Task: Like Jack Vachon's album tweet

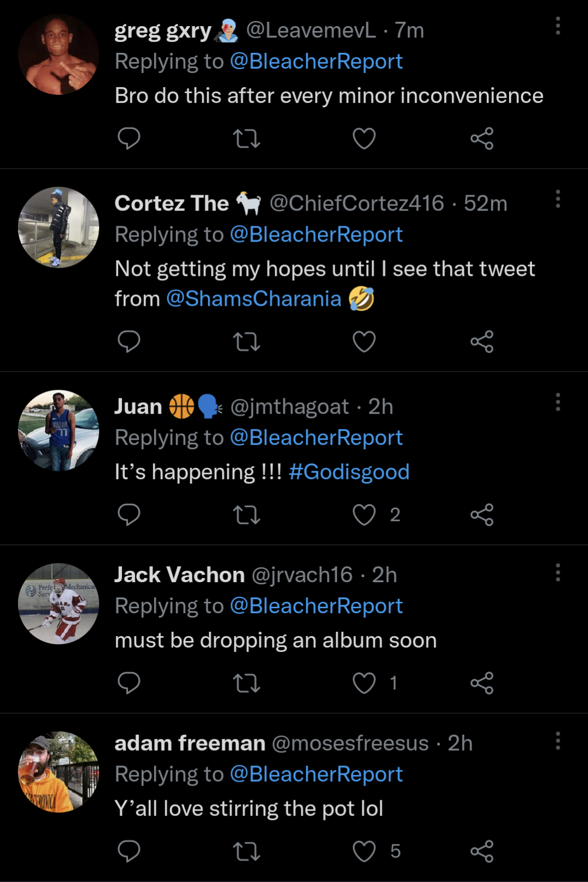Action: pos(364,683)
